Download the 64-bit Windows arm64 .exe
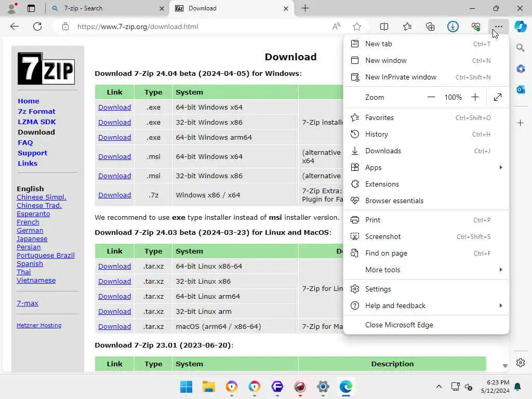Image resolution: width=532 pixels, height=399 pixels. [114, 137]
